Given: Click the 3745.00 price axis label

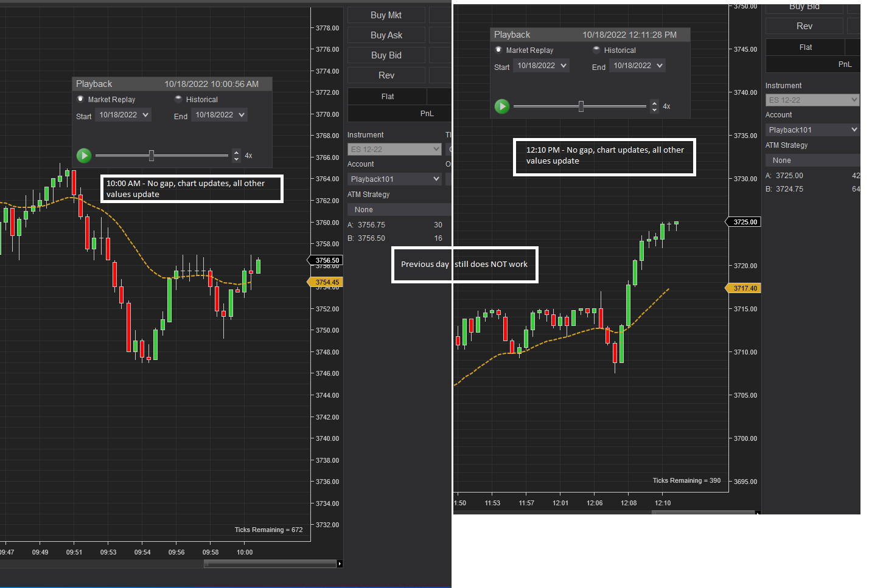Looking at the screenshot, I should [745, 49].
